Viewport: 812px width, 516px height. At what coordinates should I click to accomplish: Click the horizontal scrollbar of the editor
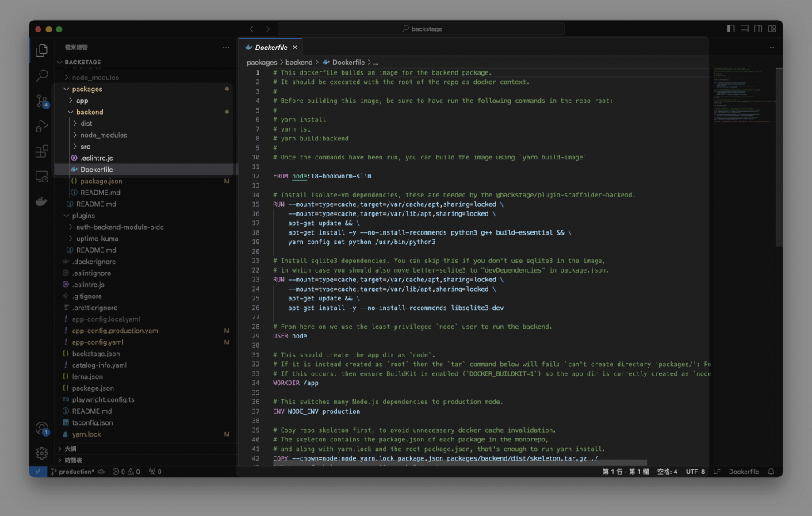(460, 463)
